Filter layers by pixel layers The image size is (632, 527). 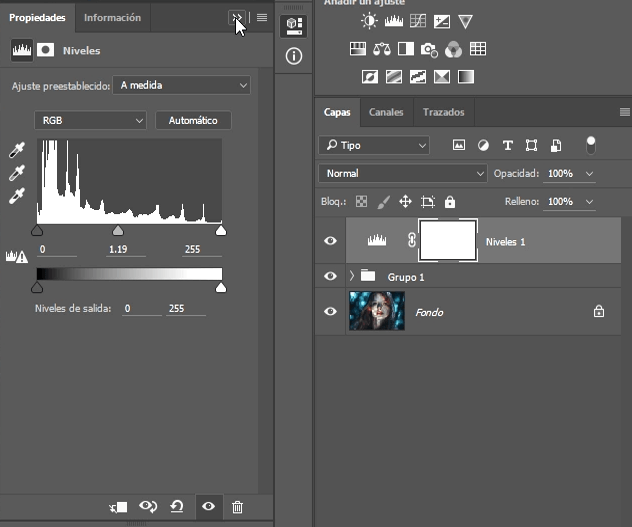point(459,145)
